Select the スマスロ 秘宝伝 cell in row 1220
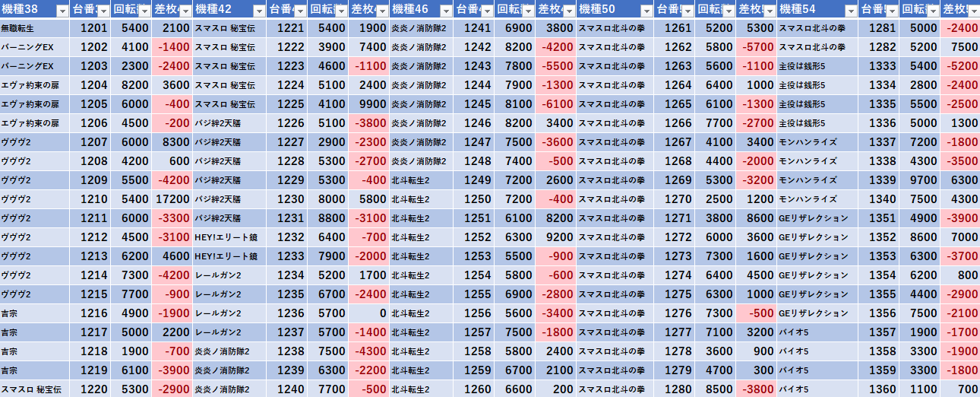Viewport: 980px width, 397px height. (35, 389)
